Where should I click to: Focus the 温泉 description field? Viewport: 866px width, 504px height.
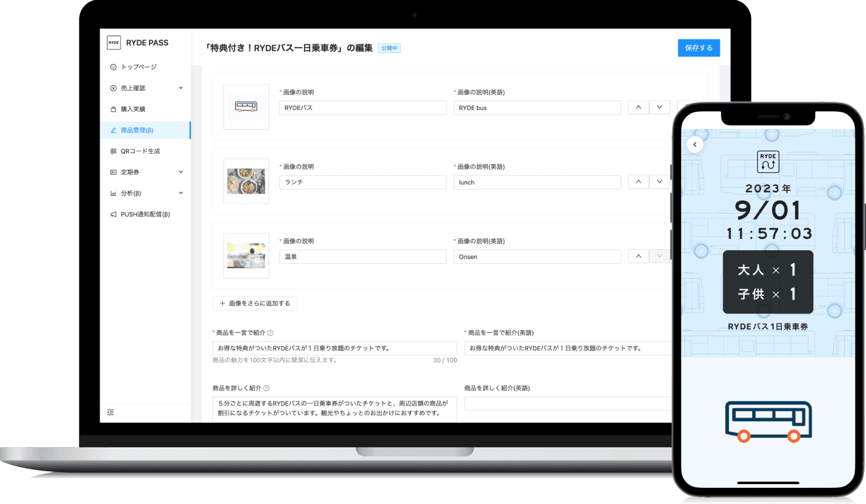pos(363,256)
